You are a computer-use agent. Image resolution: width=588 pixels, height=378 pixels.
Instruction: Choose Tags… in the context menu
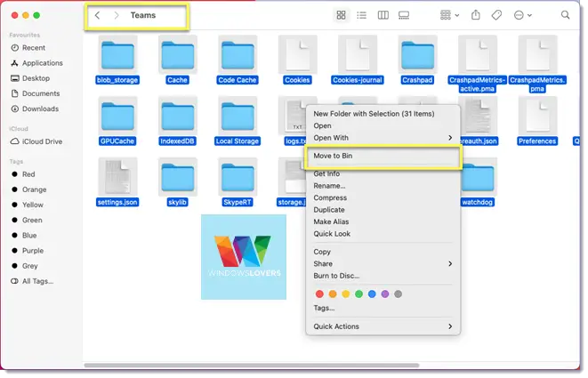coord(383,308)
